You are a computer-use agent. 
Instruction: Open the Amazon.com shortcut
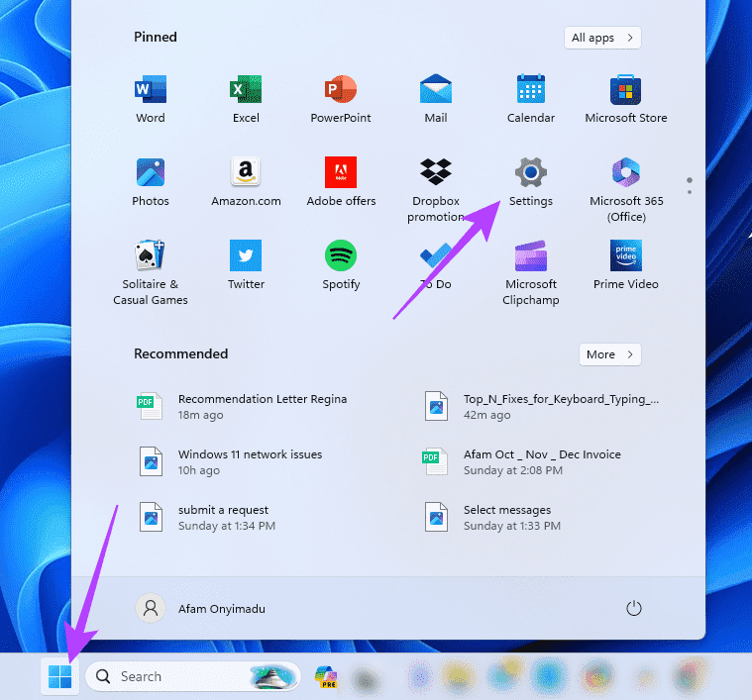tap(246, 182)
